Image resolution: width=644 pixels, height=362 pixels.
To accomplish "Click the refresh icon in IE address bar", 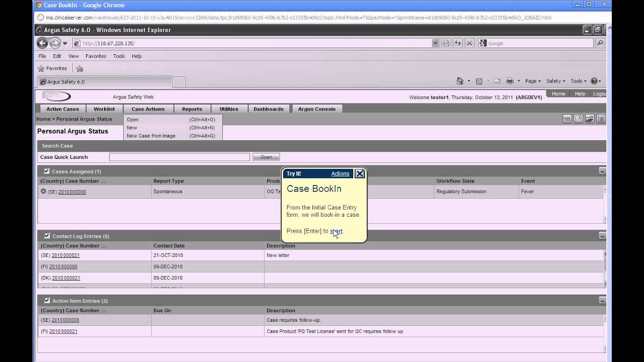I will (458, 43).
